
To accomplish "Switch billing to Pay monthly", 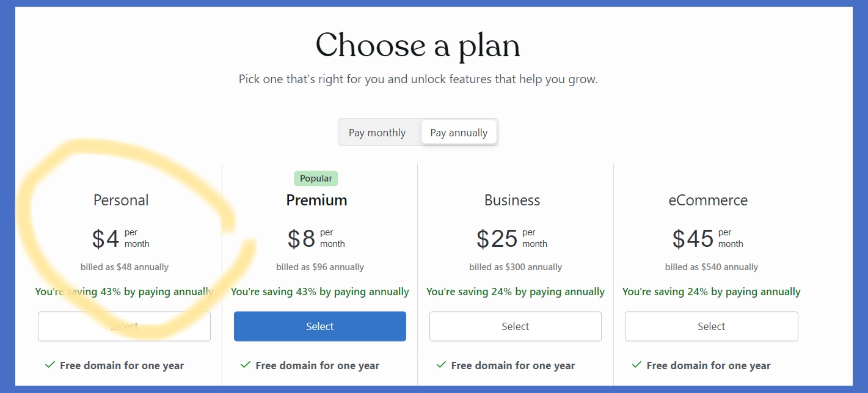I will click(377, 133).
